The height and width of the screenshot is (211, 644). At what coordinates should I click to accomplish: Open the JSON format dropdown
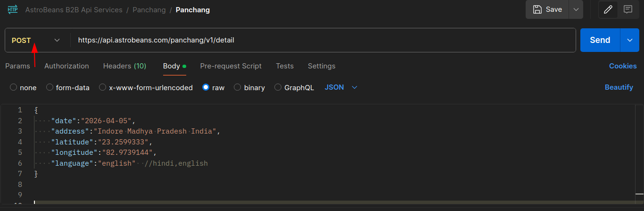pos(341,87)
